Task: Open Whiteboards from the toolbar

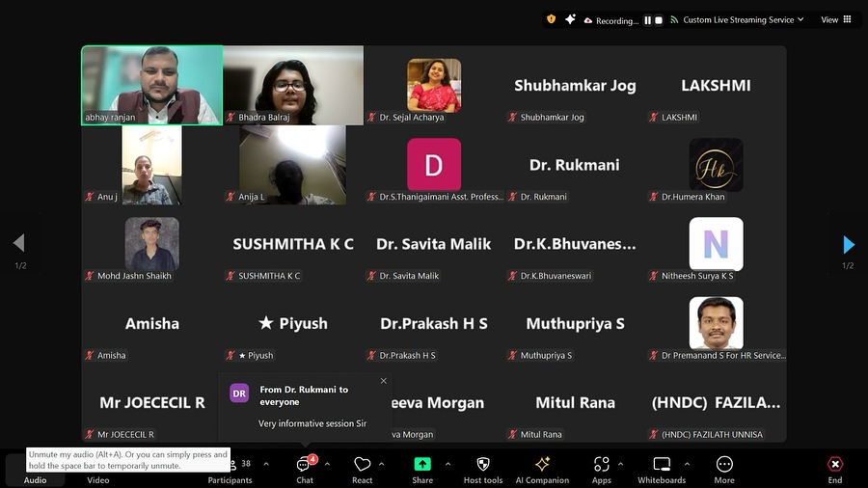Action: 662,468
